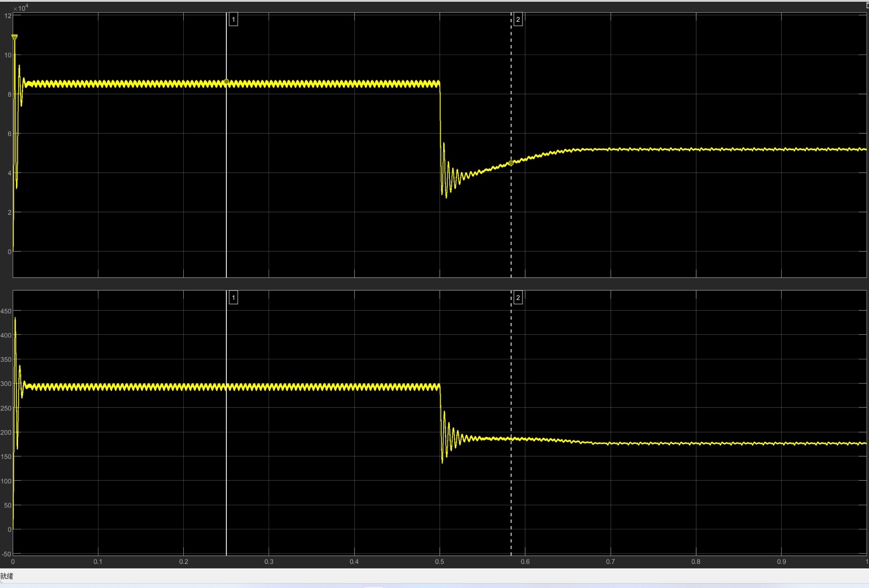Select cursor 2 label in bottom plot
The width and height of the screenshot is (869, 588).
click(x=518, y=298)
